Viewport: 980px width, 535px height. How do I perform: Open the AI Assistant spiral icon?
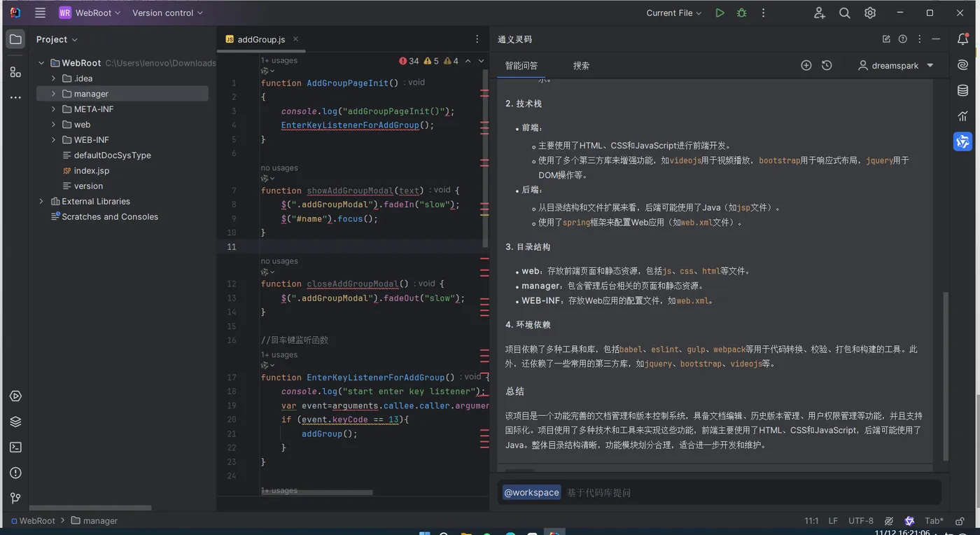point(963,65)
